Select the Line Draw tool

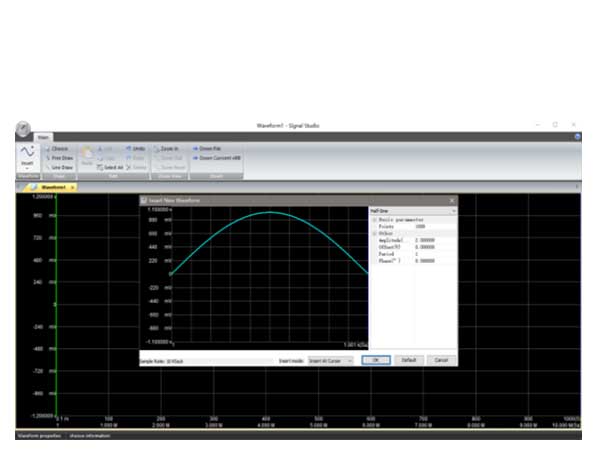[x=60, y=167]
